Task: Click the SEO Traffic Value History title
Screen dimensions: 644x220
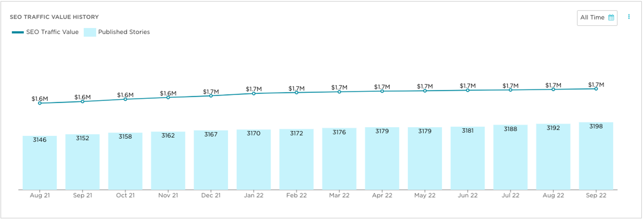Action: click(54, 17)
